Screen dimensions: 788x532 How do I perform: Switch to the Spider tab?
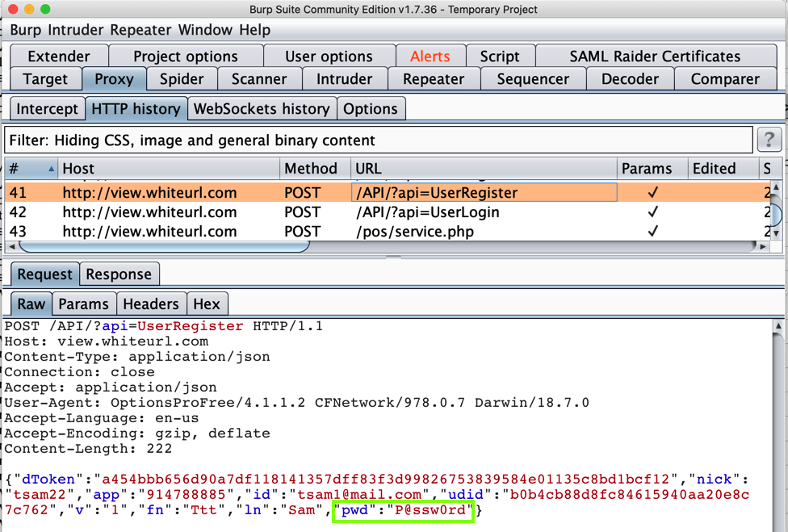182,79
